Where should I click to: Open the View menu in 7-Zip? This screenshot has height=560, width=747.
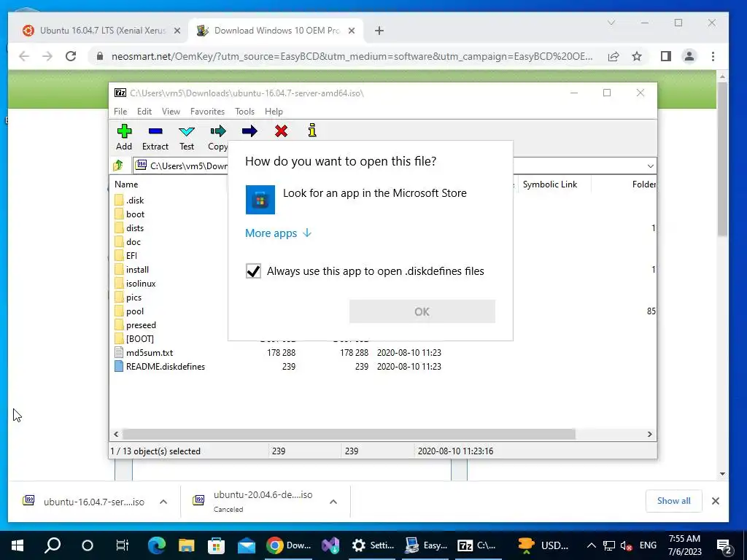pos(171,112)
